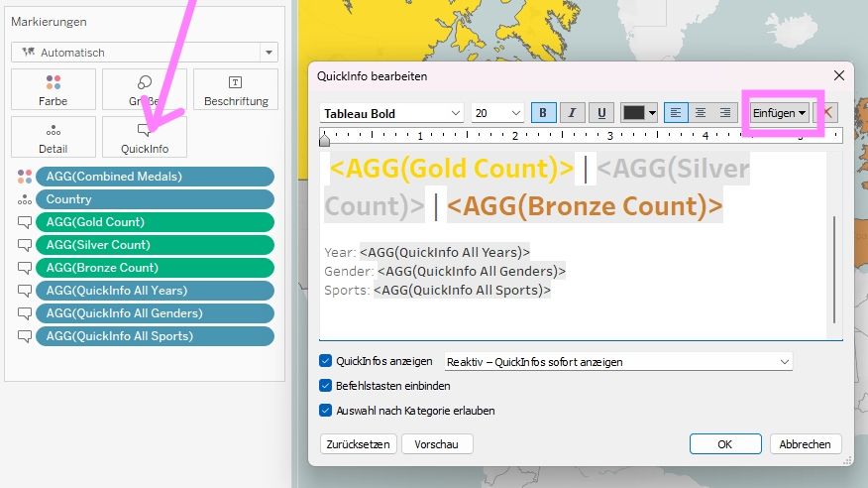Align text right
This screenshot has width=868, height=488.
point(724,113)
